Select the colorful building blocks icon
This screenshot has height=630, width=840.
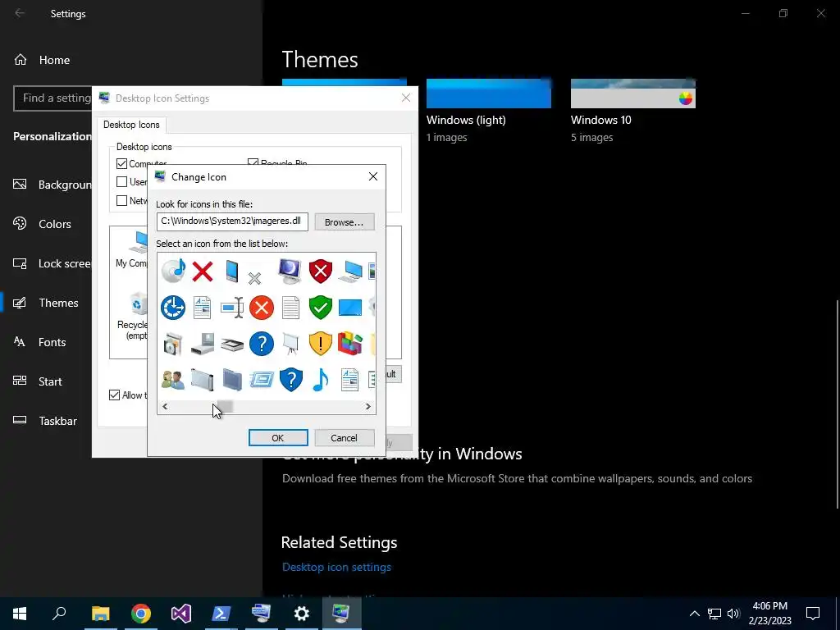(350, 344)
